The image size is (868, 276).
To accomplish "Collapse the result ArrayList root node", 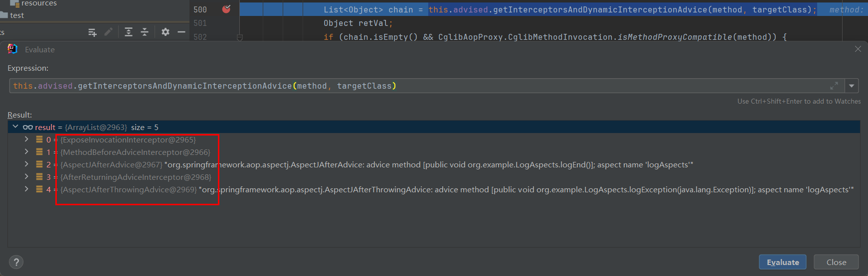I will [x=15, y=127].
